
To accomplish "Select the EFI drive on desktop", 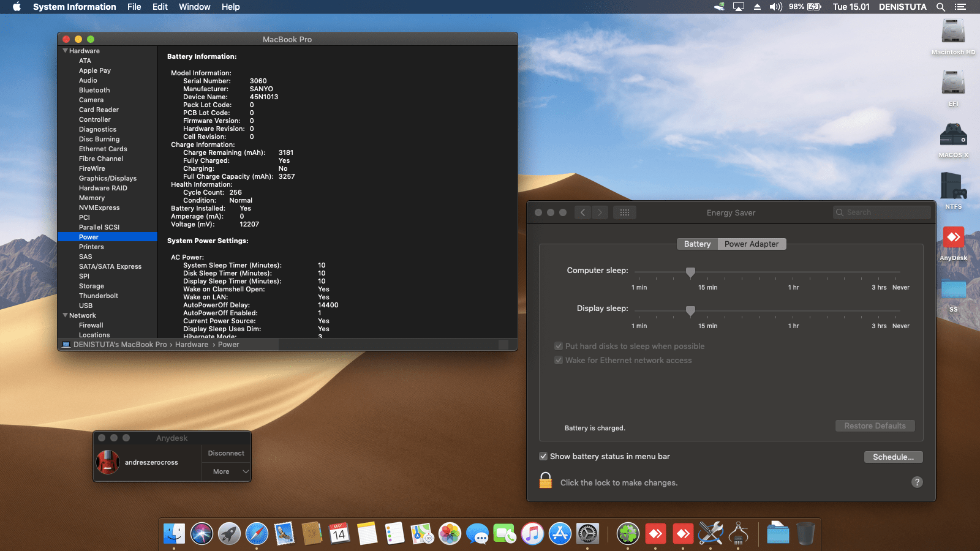I will pos(953,88).
